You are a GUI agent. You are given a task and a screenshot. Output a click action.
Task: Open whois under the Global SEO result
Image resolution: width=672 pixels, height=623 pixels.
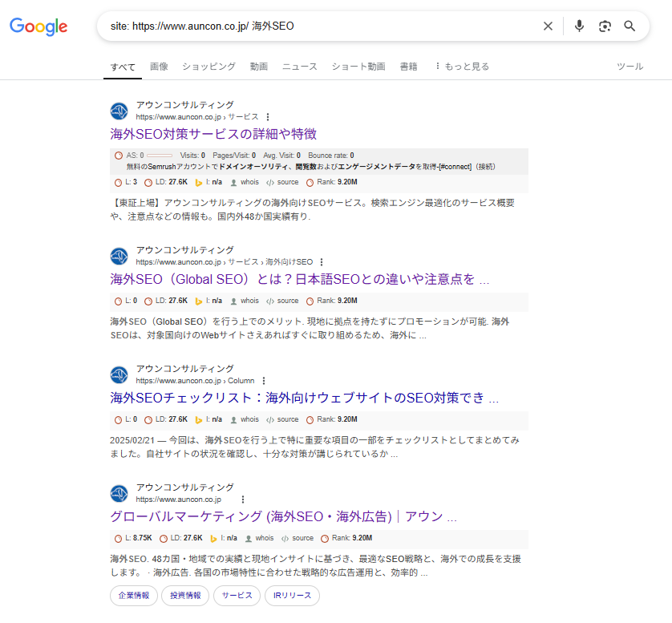[x=245, y=301]
